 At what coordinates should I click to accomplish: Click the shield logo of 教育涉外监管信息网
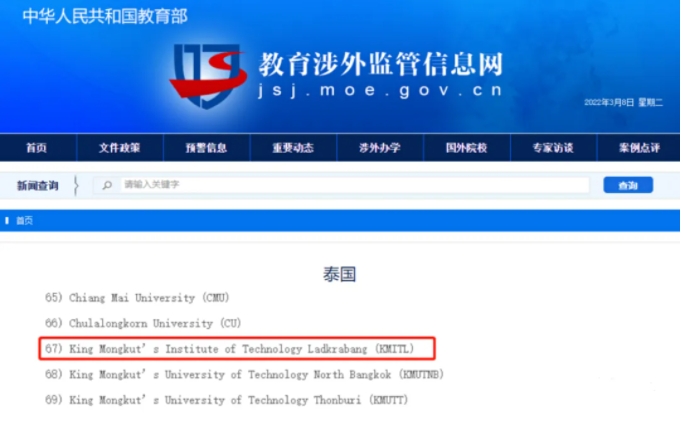tap(208, 75)
